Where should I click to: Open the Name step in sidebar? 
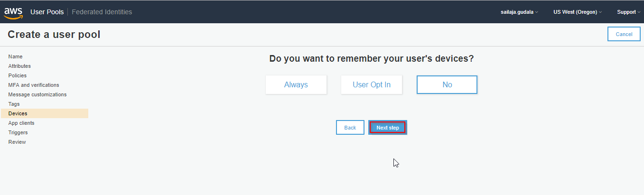pyautogui.click(x=15, y=56)
